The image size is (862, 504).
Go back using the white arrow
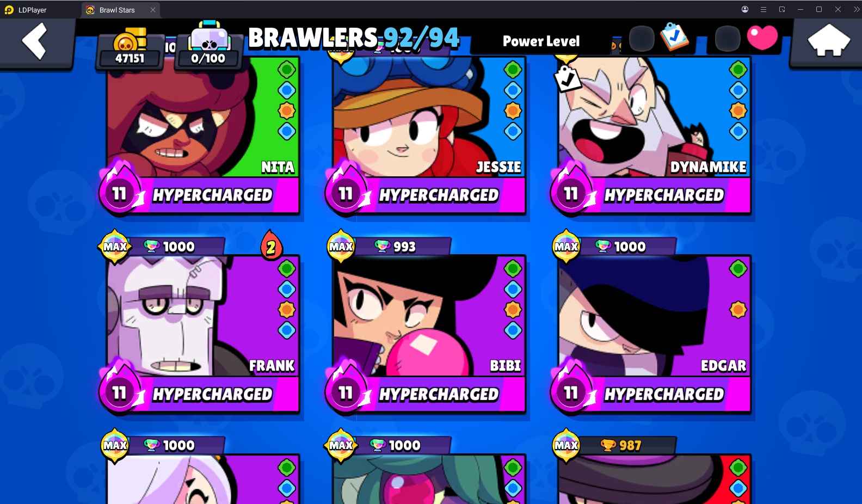(x=34, y=41)
